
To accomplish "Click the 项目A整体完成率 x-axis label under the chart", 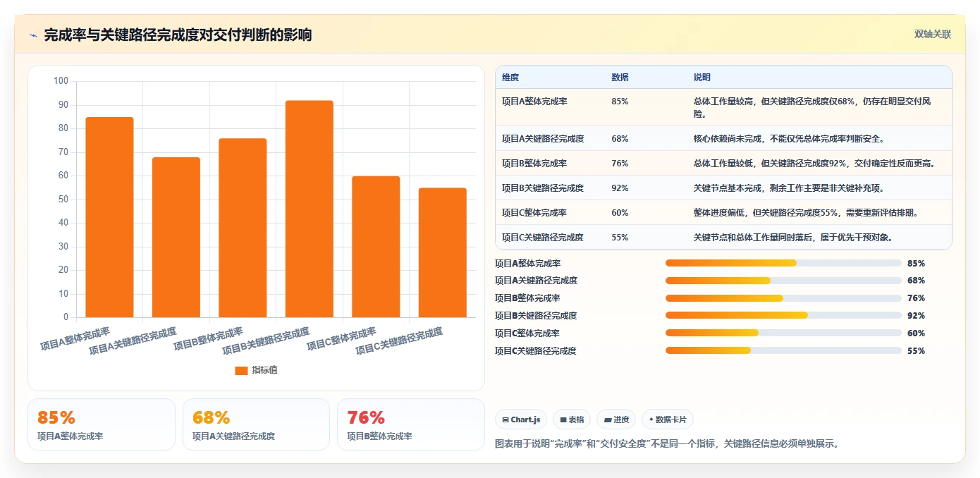I will point(75,338).
